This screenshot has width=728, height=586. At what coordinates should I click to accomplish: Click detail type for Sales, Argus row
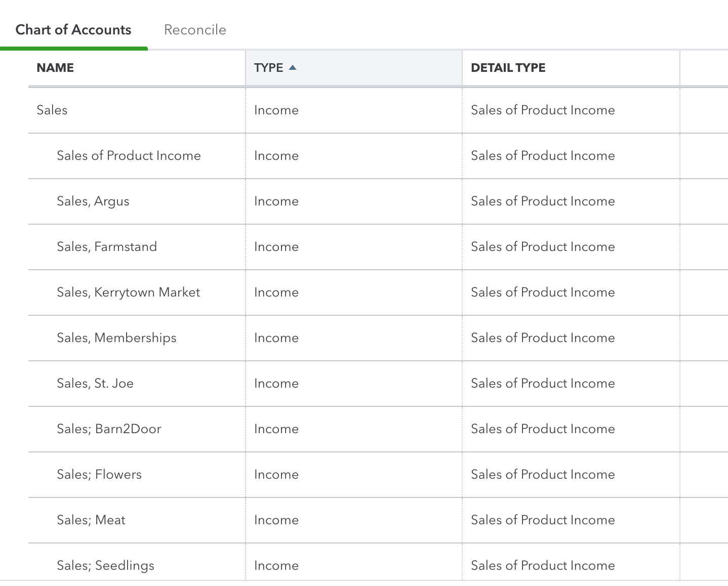543,201
